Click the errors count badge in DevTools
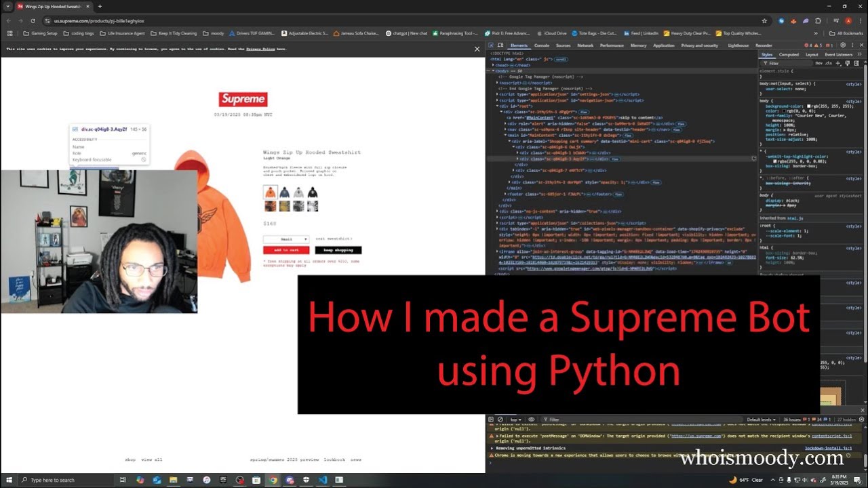The width and height of the screenshot is (868, 488). (x=810, y=45)
